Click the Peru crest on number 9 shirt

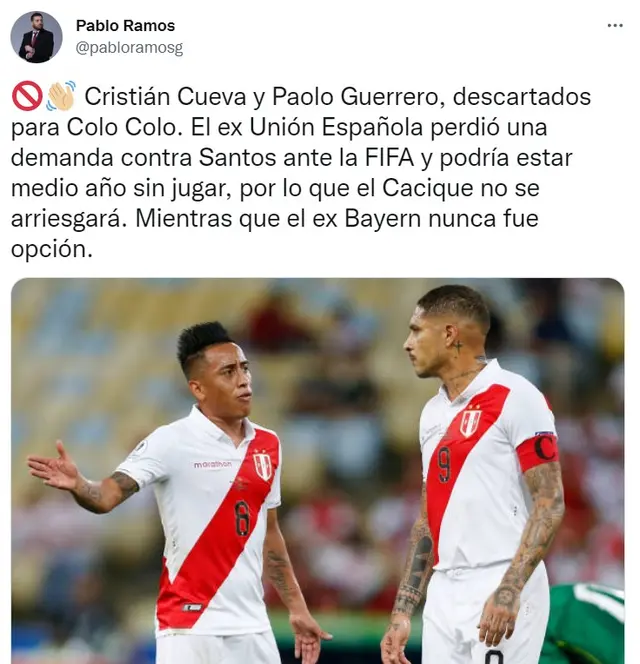point(471,422)
